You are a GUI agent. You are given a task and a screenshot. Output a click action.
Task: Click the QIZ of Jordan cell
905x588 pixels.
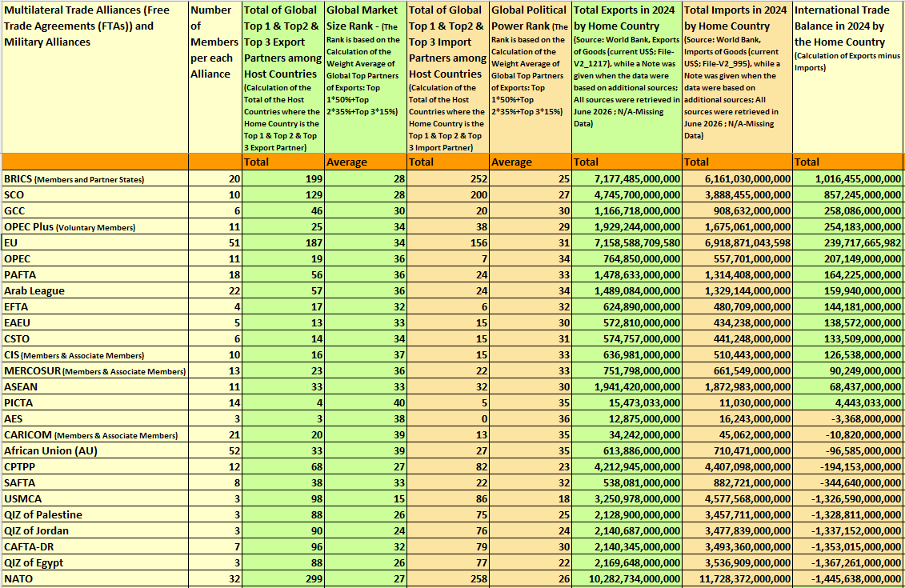95,531
